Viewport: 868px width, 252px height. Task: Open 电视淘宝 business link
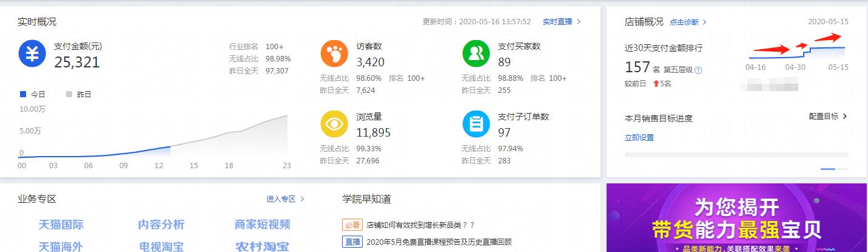pyautogui.click(x=161, y=247)
